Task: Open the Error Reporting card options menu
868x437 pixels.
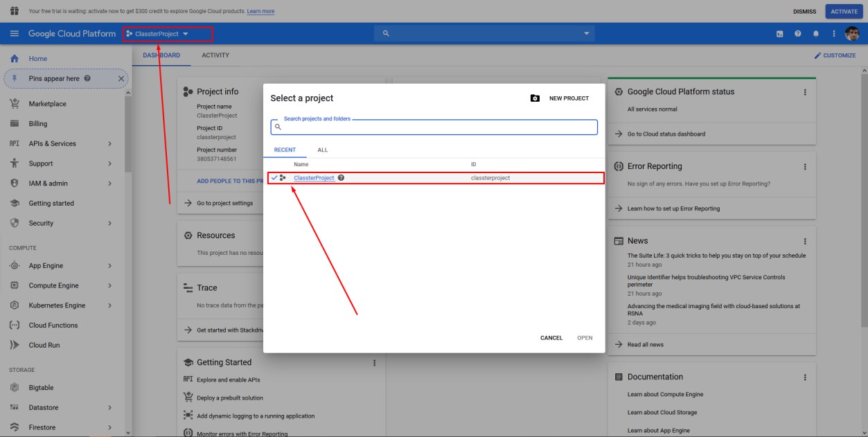Action: [x=805, y=167]
